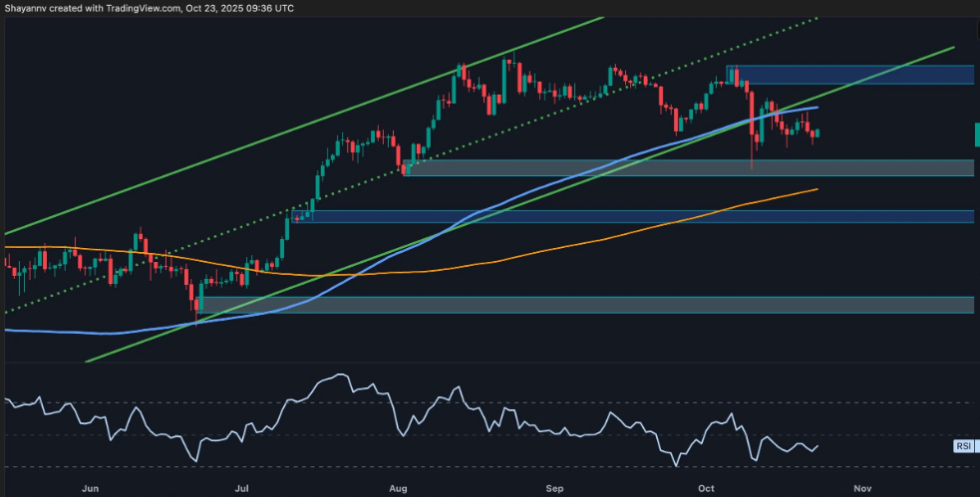Image resolution: width=980 pixels, height=497 pixels.
Task: Click the RSI line's most recent point
Action: point(817,445)
